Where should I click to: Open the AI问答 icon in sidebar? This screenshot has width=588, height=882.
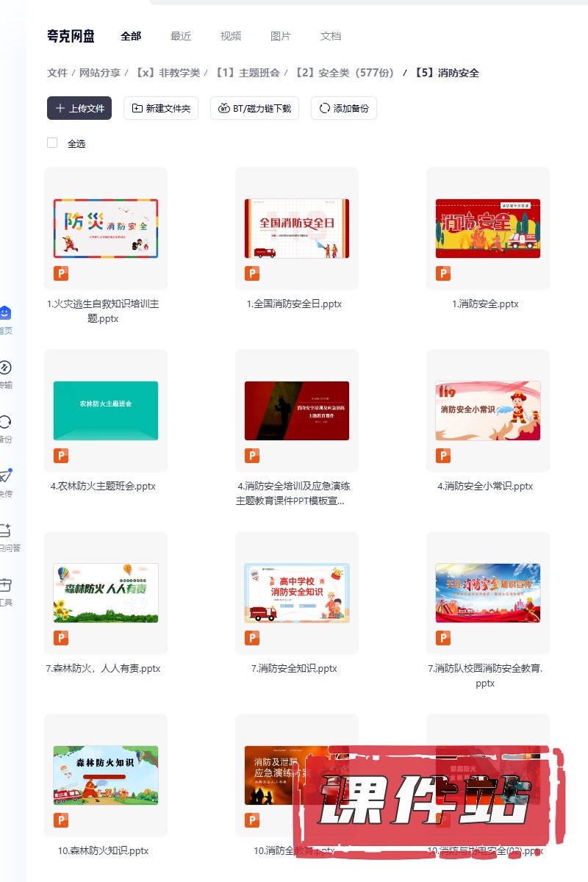pos(5,531)
